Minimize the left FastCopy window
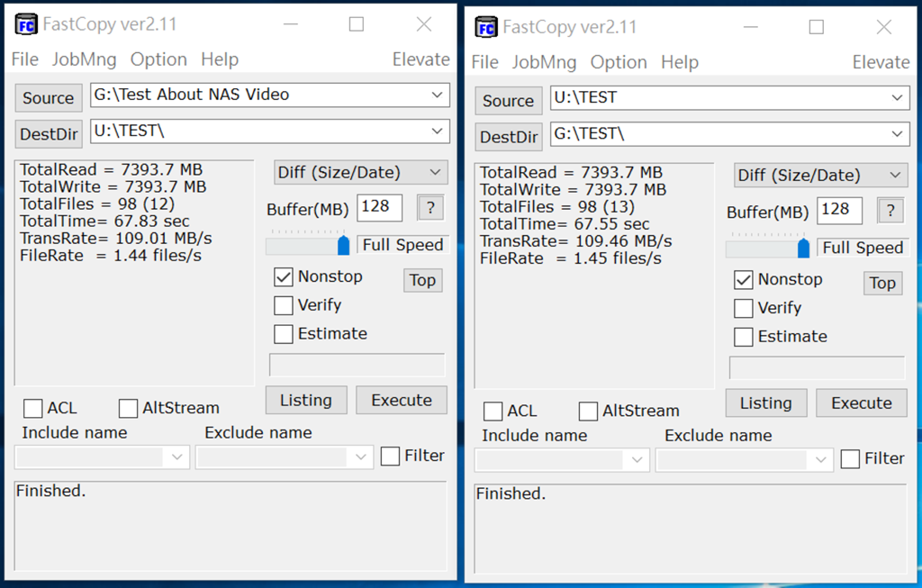 pos(291,24)
